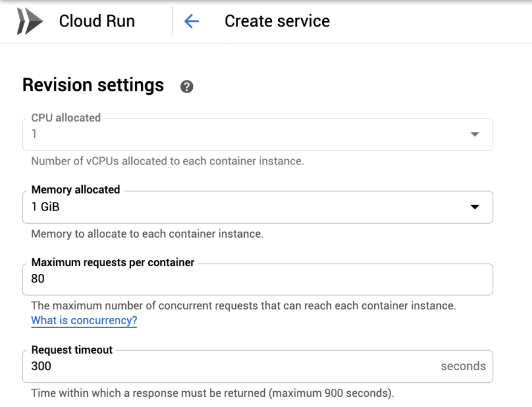Open the What is concurrency? link
This screenshot has width=532, height=407.
(84, 321)
